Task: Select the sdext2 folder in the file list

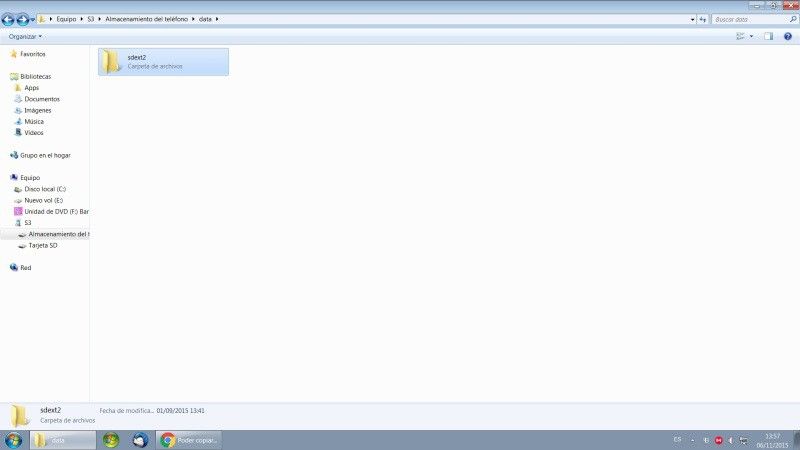Action: coord(163,62)
